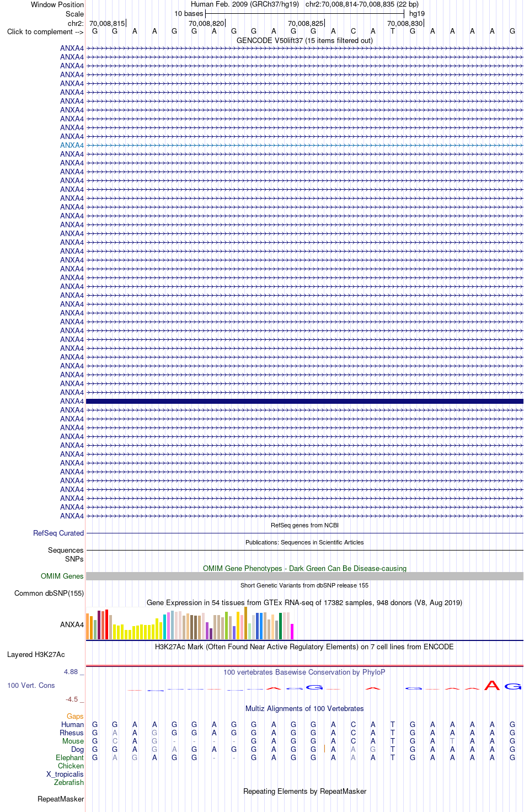
Task: Click the 'hg19' assembly label
Action: 417,14
